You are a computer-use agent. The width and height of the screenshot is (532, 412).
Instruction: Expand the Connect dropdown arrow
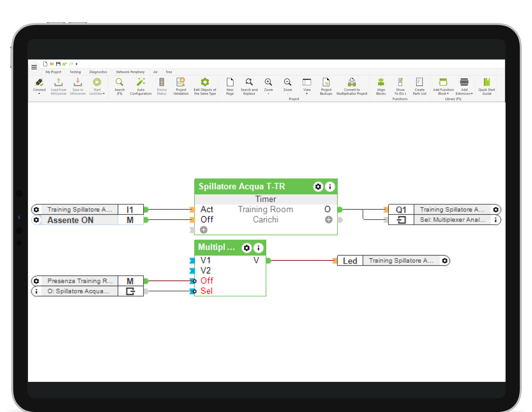pyautogui.click(x=39, y=94)
